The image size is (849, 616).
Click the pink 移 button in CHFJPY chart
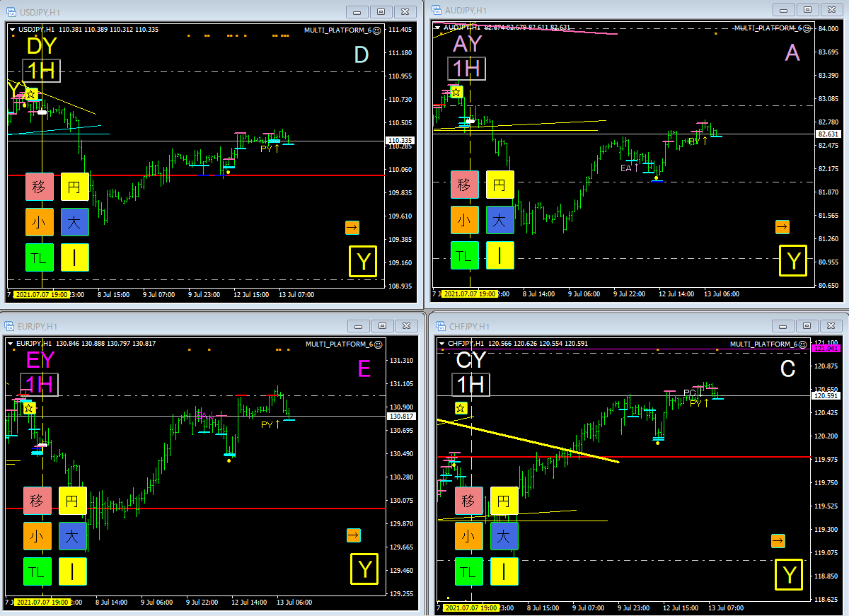click(468, 501)
